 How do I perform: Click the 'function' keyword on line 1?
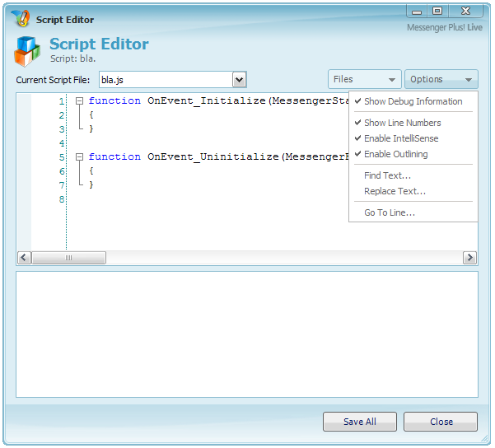pyautogui.click(x=114, y=100)
